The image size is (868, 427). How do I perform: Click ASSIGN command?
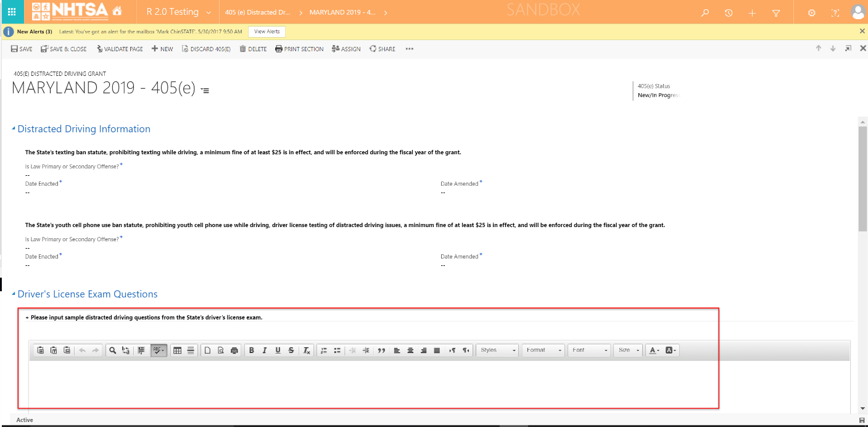point(346,49)
